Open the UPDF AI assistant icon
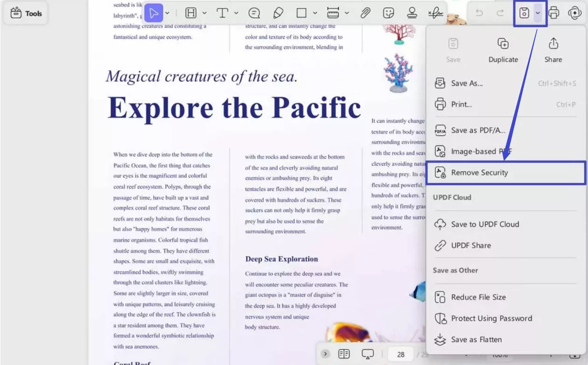 coord(574,13)
